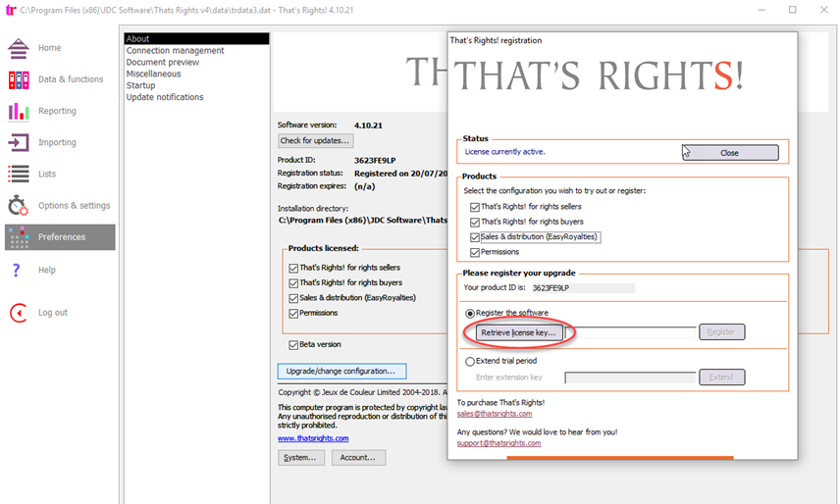Click software version value 4.10.21
This screenshot has width=840, height=504.
point(368,126)
